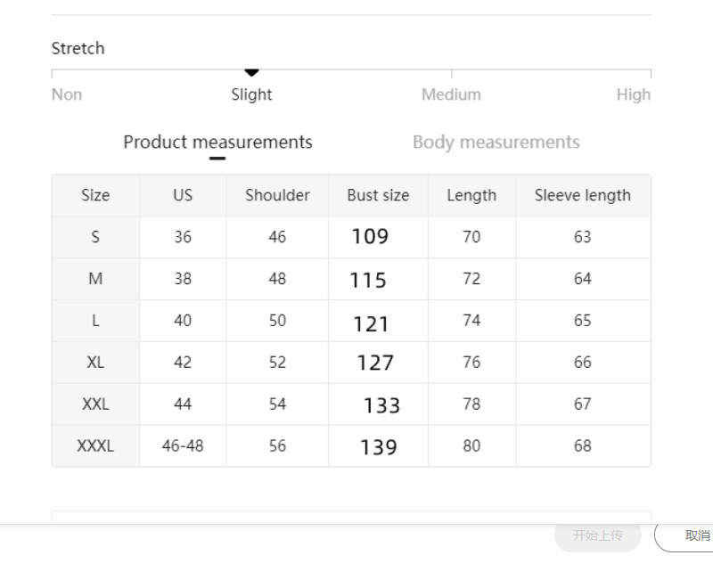Click the bust value 109 cell
This screenshot has height=588, width=713.
370,237
